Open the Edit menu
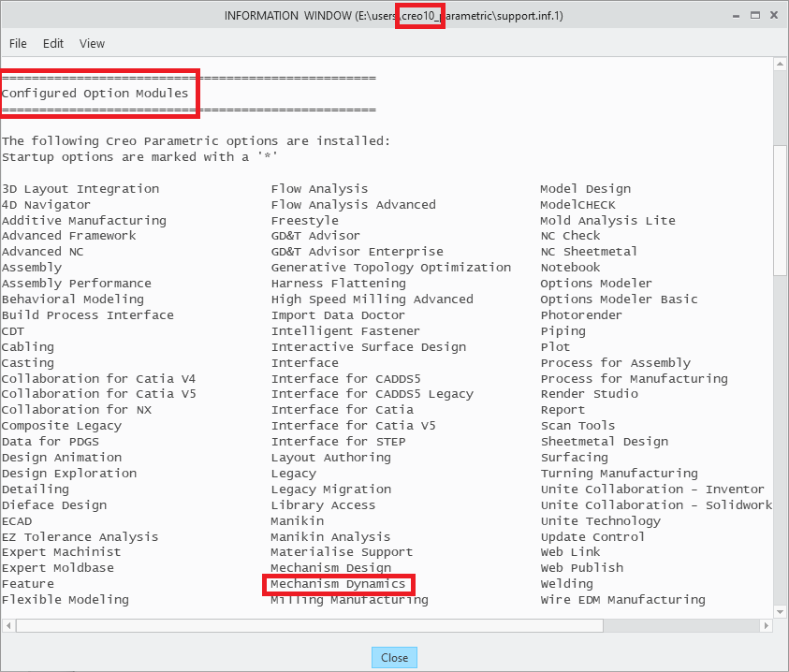 [52, 44]
